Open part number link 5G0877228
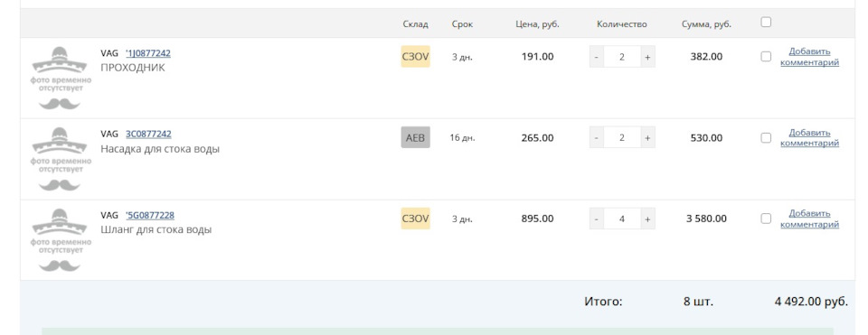The image size is (868, 335). (x=150, y=215)
